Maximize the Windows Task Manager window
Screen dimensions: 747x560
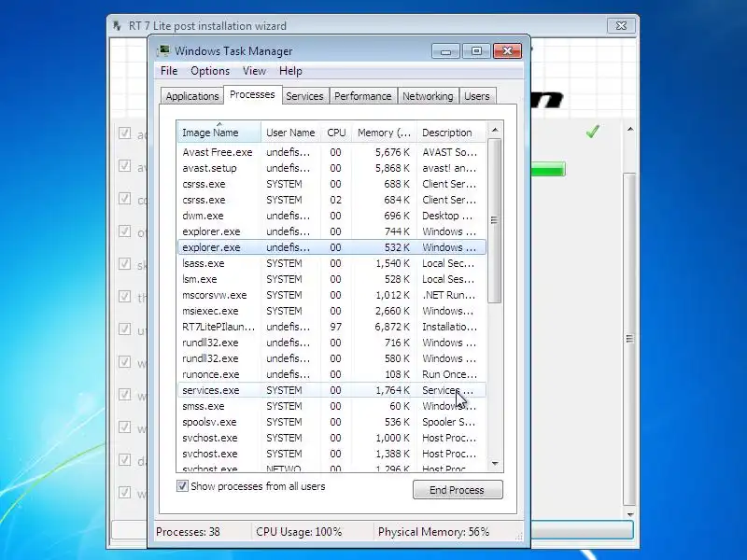[476, 51]
